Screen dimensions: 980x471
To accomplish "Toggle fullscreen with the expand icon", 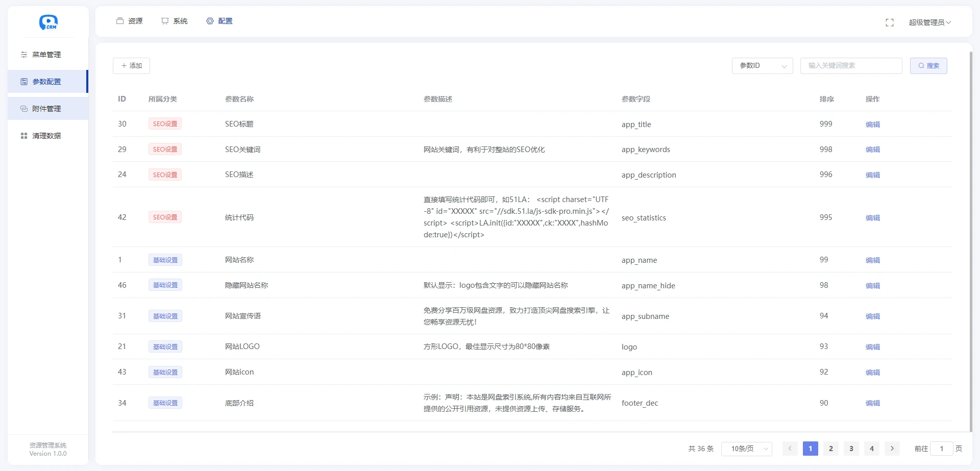I will [x=890, y=22].
